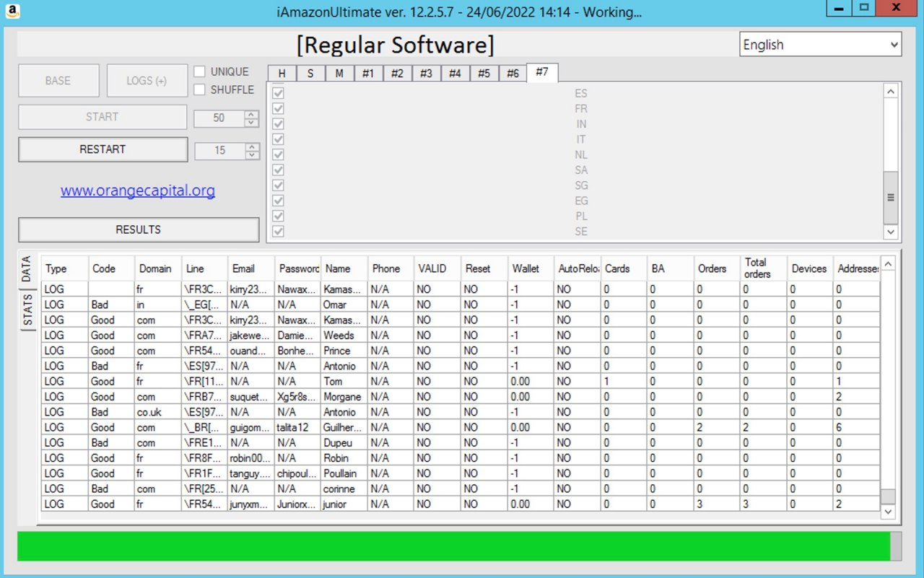The height and width of the screenshot is (578, 924).
Task: Switch to the #3 tab
Action: [x=426, y=74]
